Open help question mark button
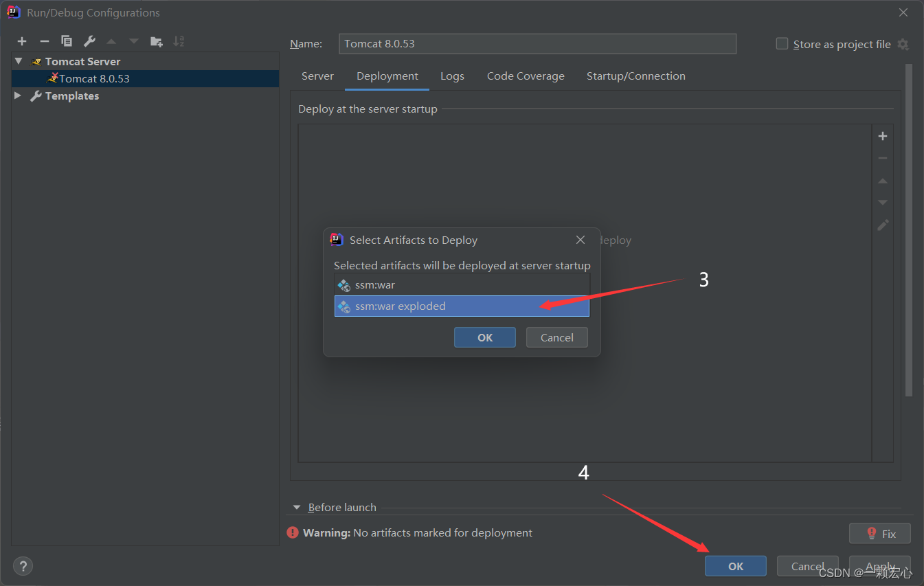 23,566
